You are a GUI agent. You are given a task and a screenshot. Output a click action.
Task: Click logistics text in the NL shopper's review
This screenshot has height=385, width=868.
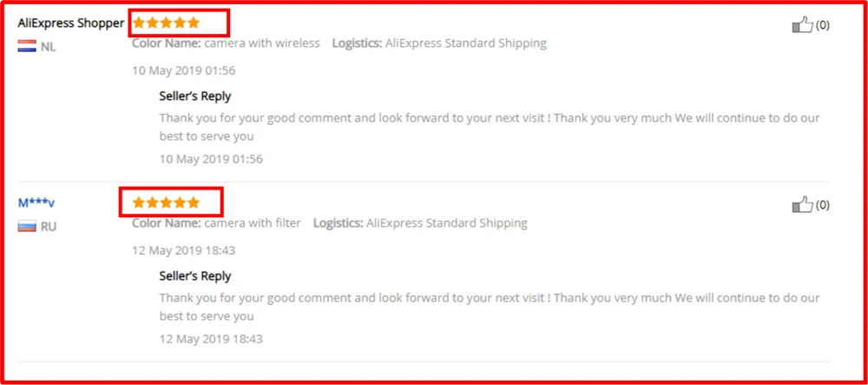(439, 43)
